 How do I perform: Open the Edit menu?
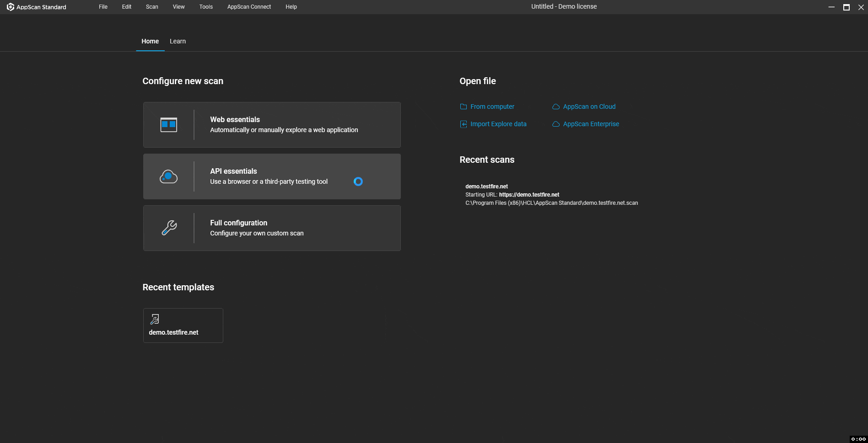(127, 7)
